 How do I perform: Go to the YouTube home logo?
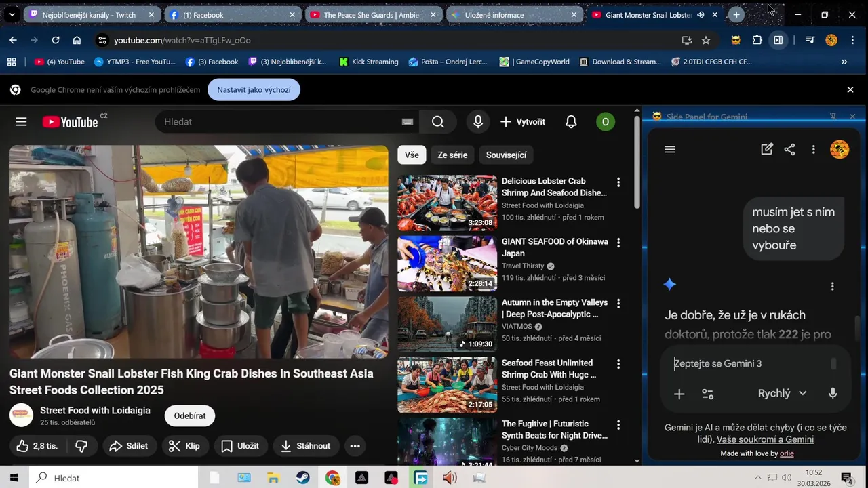[x=71, y=122]
